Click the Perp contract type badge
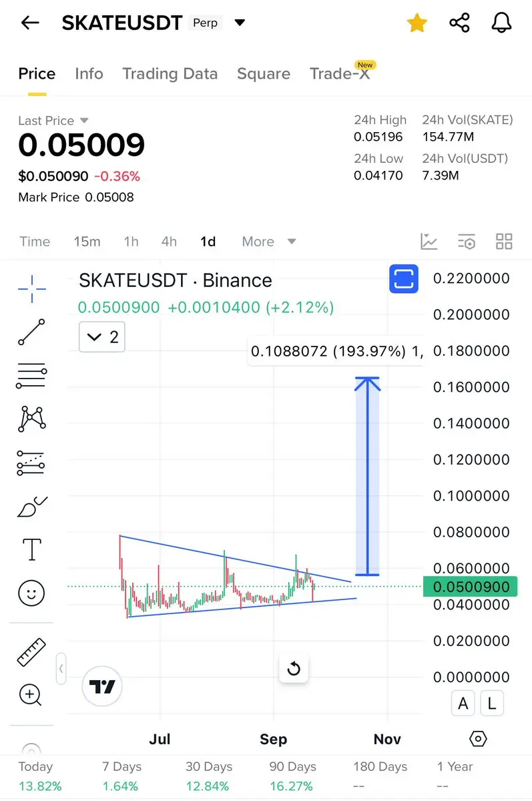The height and width of the screenshot is (801, 532). point(205,23)
